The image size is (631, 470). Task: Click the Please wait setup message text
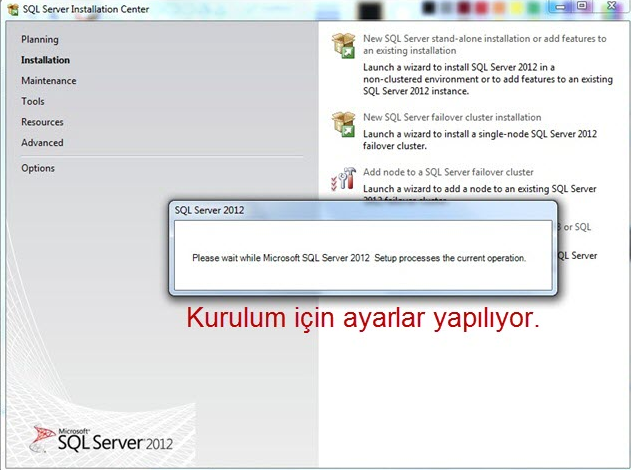click(x=359, y=258)
